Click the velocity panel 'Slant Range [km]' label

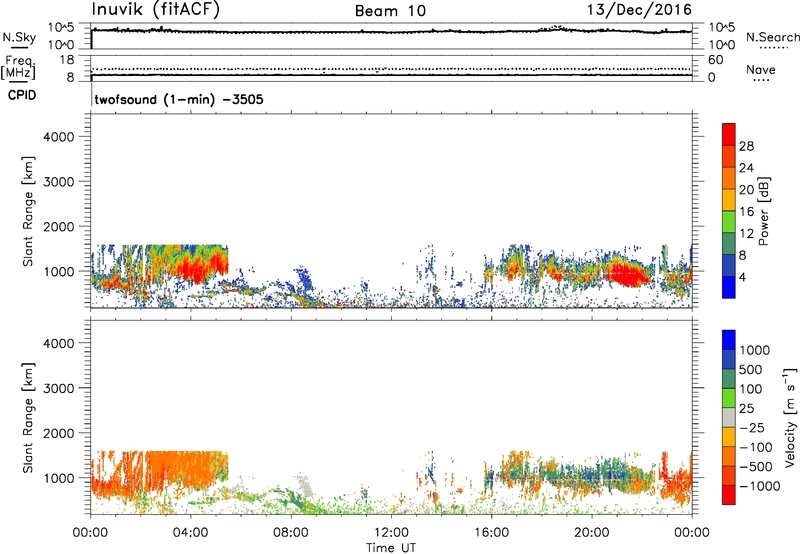(28, 418)
